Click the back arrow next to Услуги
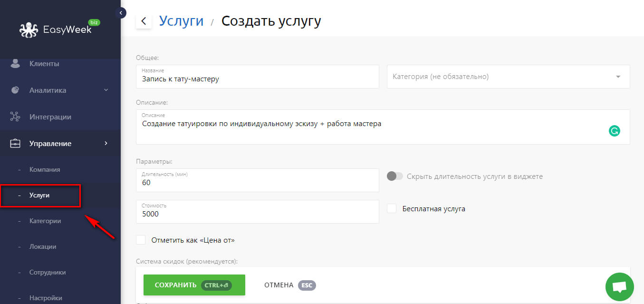The width and height of the screenshot is (644, 304). click(x=144, y=21)
